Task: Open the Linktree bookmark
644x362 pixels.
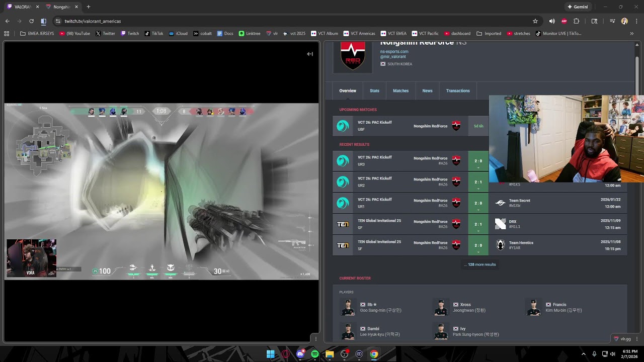Action: coord(250,34)
